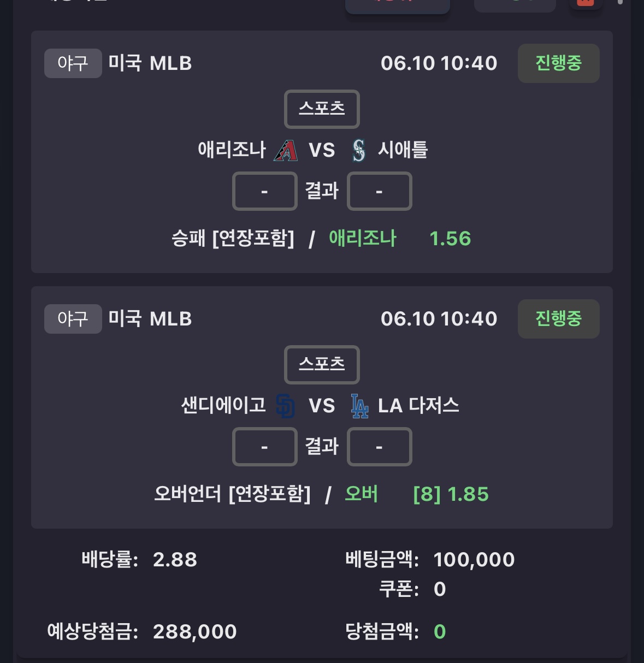Click the red icon button at top right
This screenshot has height=663, width=644.
pos(586,3)
